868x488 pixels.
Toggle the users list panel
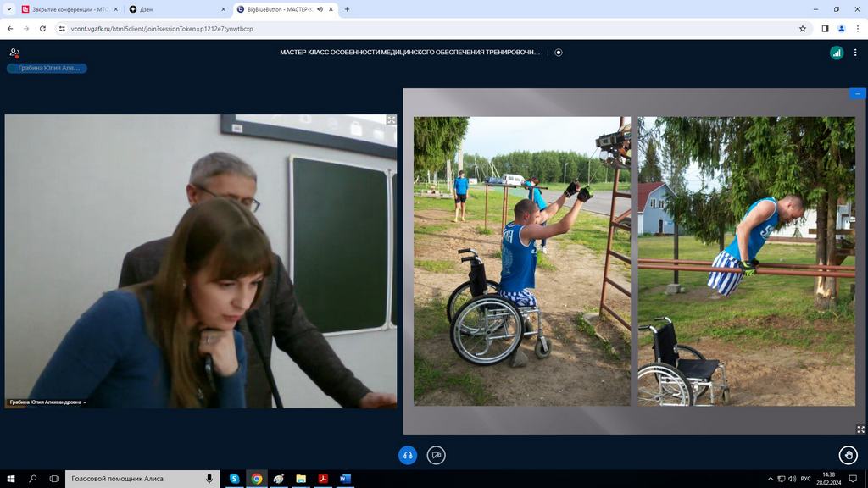click(14, 53)
